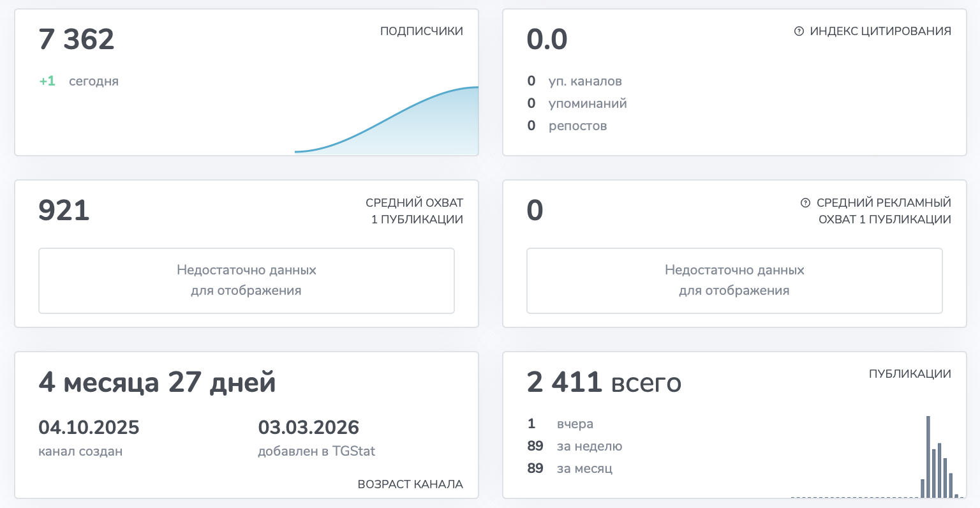Click the tallest bar in publications chart
Screen dimensions: 980x508
928,456
